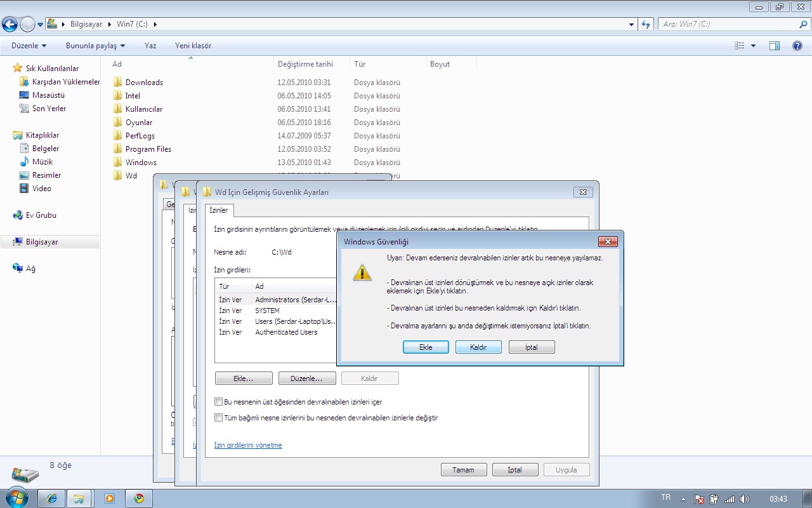Click the Tür column header in permission list

[233, 286]
